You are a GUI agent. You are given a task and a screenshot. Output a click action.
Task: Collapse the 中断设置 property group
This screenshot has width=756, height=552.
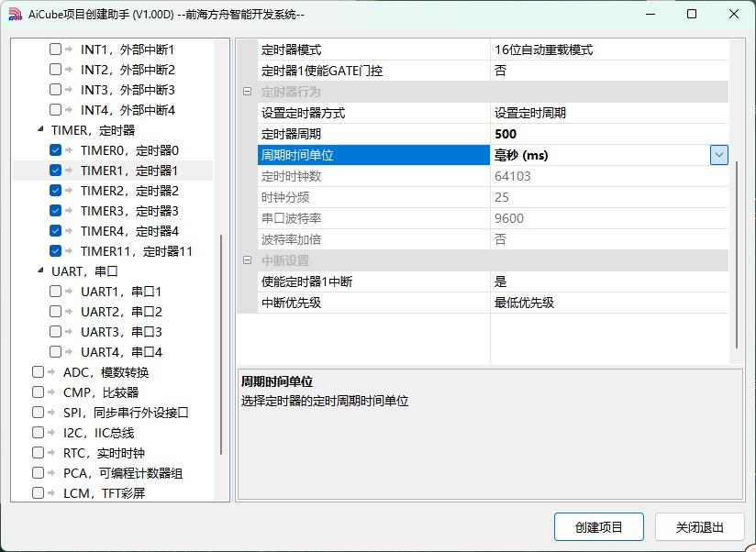point(248,260)
